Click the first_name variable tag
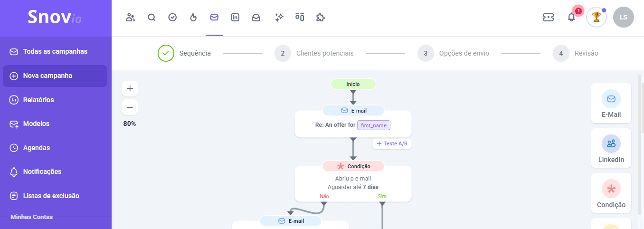644x229 pixels. 374,125
